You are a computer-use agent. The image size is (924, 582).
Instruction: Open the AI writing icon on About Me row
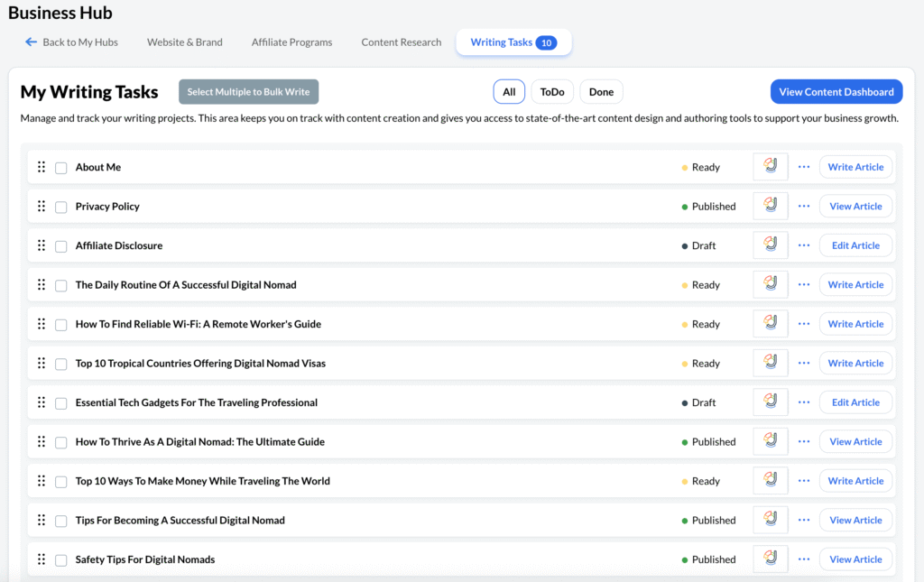[x=770, y=166]
